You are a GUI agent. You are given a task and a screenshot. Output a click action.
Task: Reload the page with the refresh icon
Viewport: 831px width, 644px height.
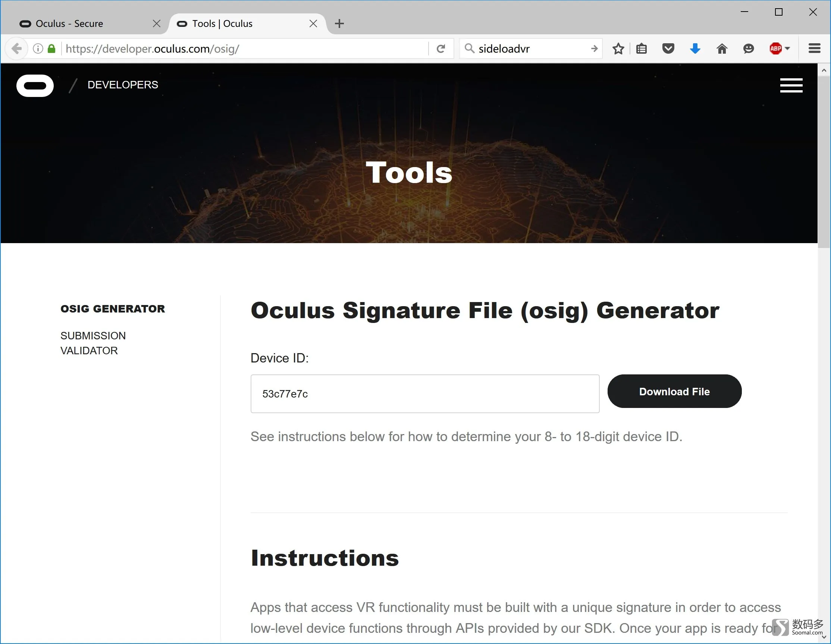click(x=441, y=49)
